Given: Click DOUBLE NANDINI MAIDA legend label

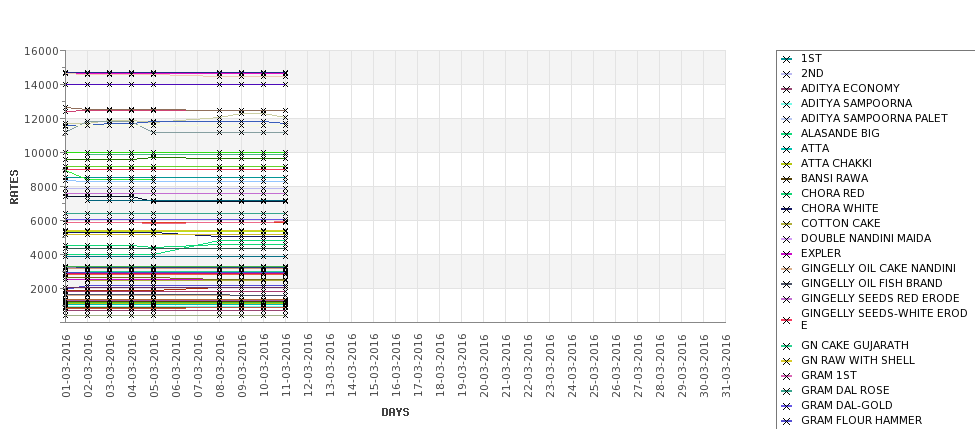Looking at the screenshot, I should [866, 238].
